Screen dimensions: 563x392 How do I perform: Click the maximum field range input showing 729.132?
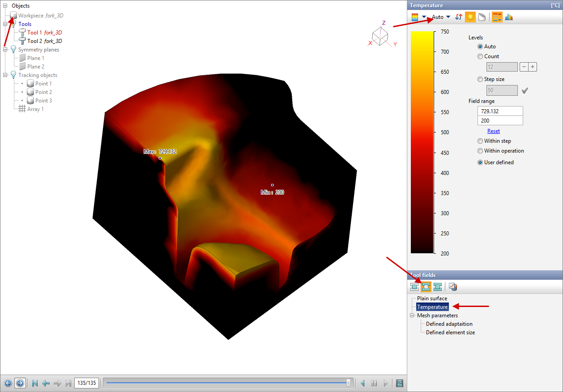(x=499, y=111)
